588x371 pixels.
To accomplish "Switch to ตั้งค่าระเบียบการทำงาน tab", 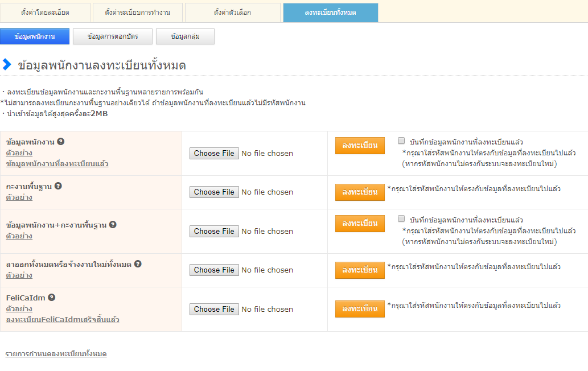I will pos(137,12).
